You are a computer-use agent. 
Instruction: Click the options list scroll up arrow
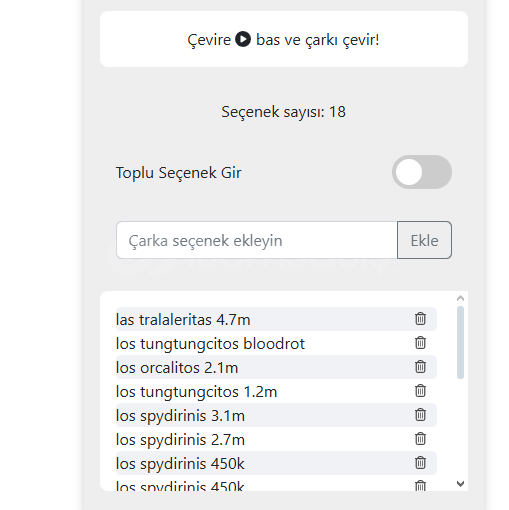(x=460, y=298)
